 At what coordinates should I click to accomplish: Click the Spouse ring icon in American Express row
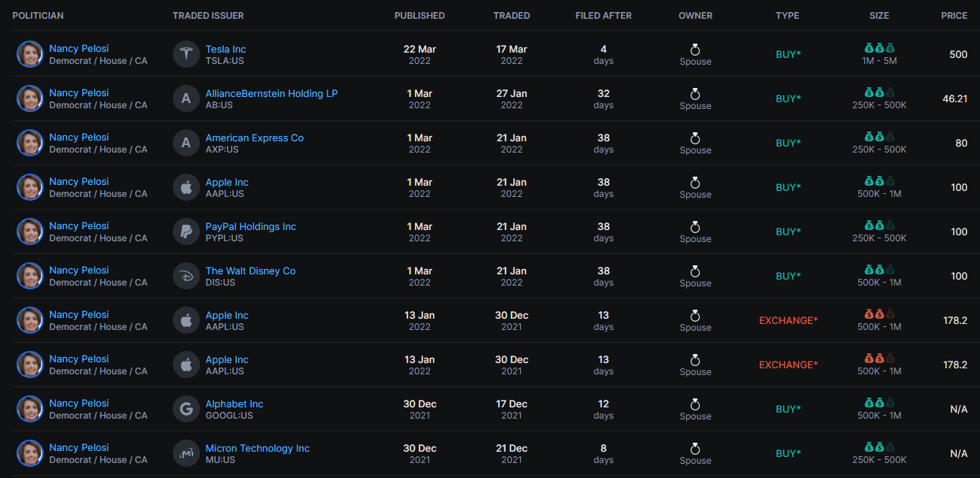coord(695,138)
